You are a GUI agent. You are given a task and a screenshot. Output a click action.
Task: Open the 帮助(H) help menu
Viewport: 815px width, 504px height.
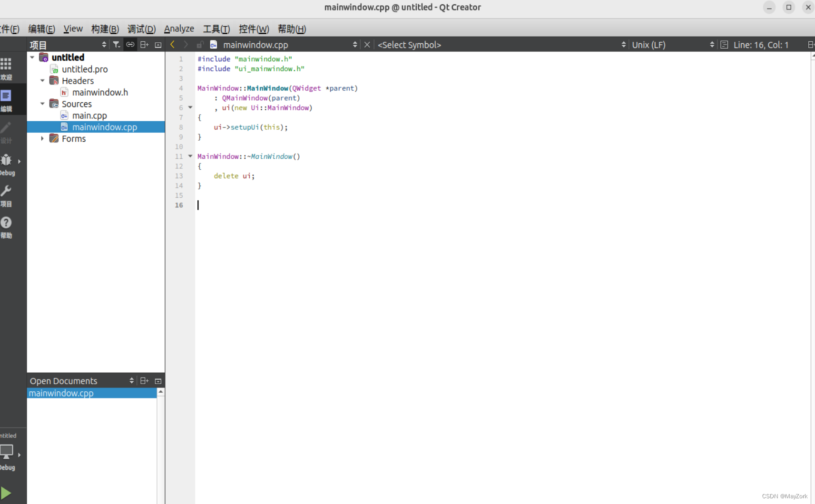point(292,29)
